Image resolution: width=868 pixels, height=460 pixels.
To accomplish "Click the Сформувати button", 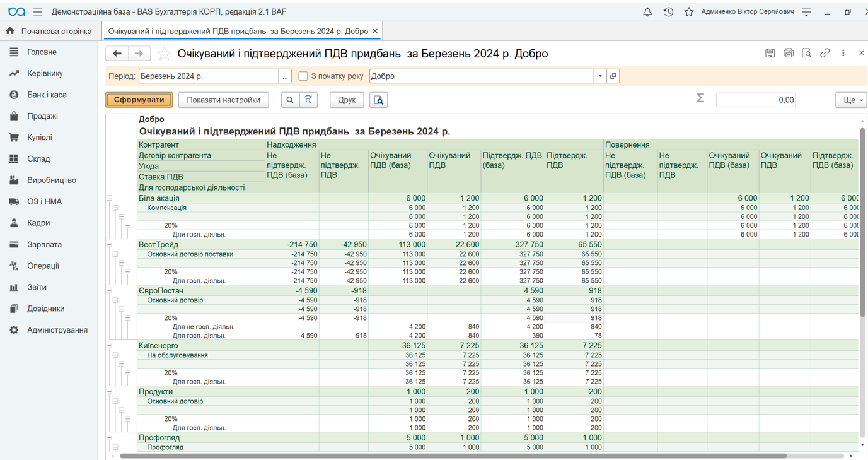I will click(x=139, y=100).
